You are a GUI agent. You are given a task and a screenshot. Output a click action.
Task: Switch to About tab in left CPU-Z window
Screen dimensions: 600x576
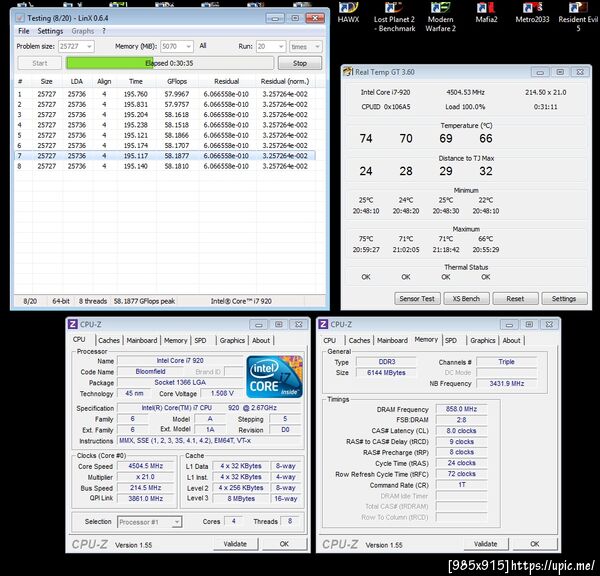[261, 340]
